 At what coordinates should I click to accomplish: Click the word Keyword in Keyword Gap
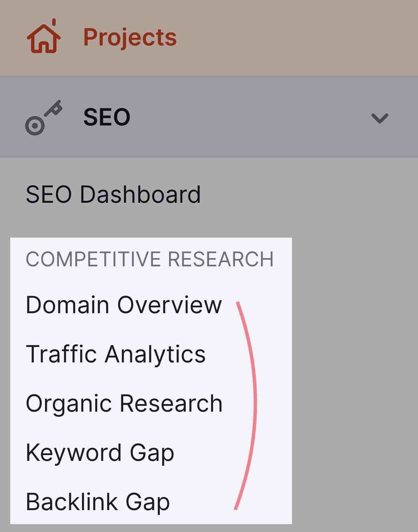point(74,453)
